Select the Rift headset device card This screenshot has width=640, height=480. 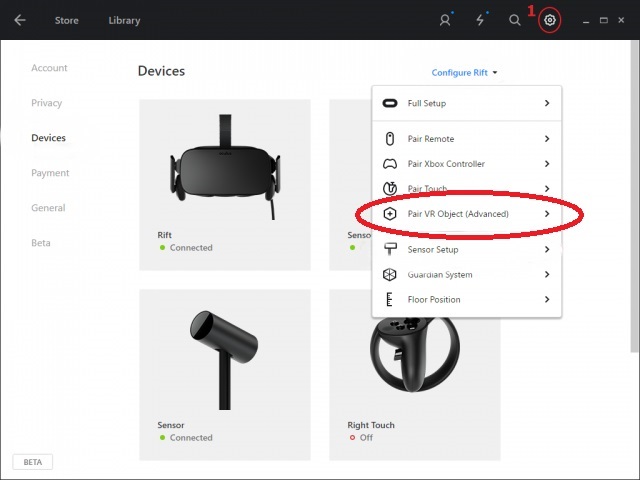pos(225,184)
